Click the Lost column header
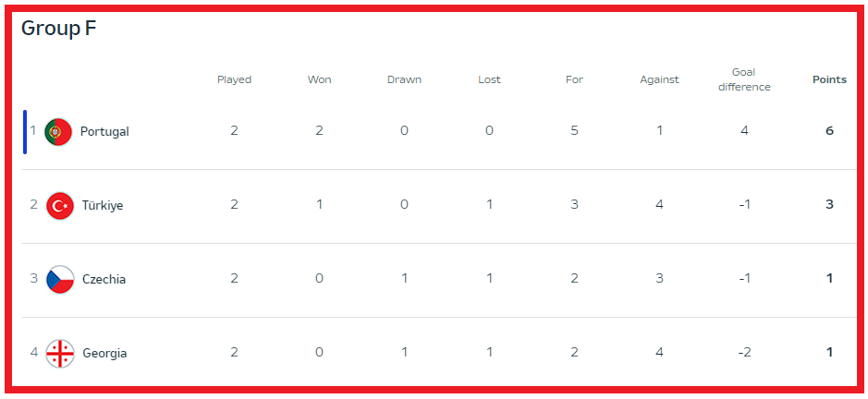This screenshot has height=399, width=868. coord(489,79)
